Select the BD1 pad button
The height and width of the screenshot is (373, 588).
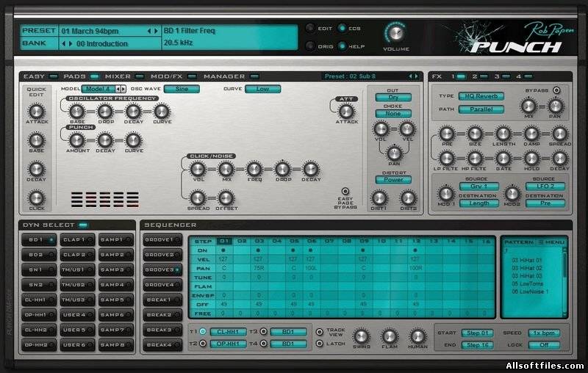point(39,239)
